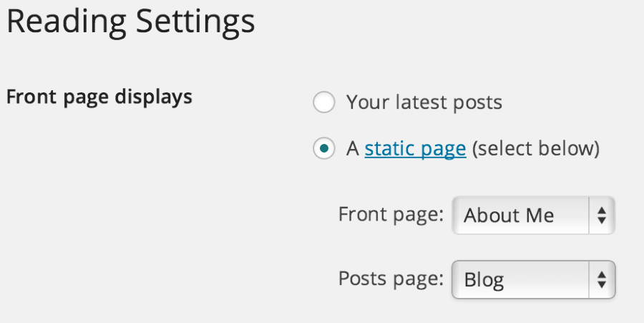
Task: Click the "Posts page:" field label
Action: click(x=391, y=279)
